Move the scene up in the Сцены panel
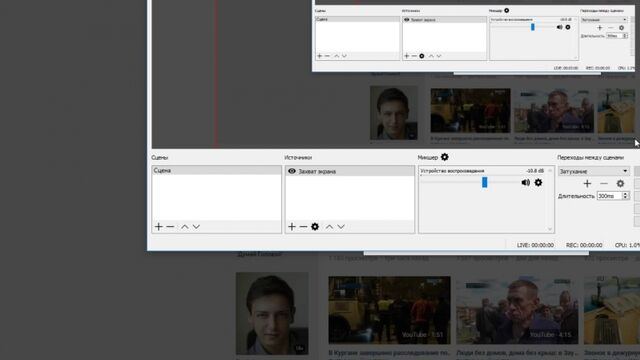The height and width of the screenshot is (360, 640). (x=185, y=227)
